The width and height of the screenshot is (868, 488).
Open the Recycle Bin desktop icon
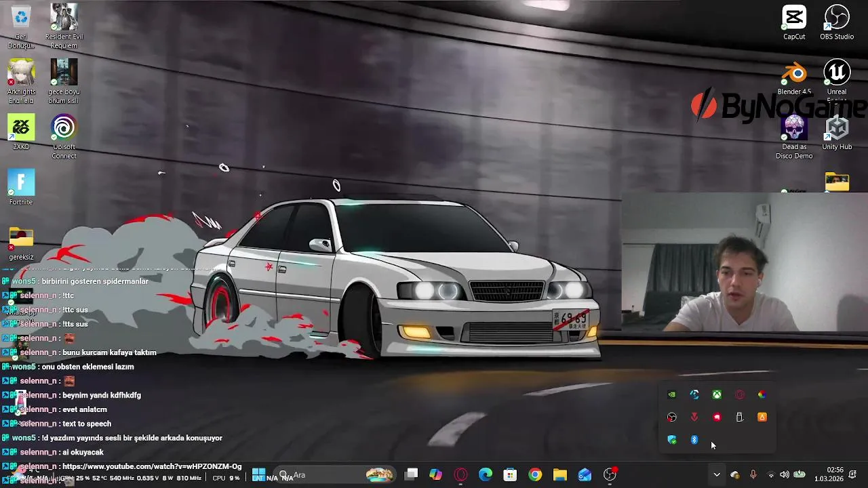[21, 26]
